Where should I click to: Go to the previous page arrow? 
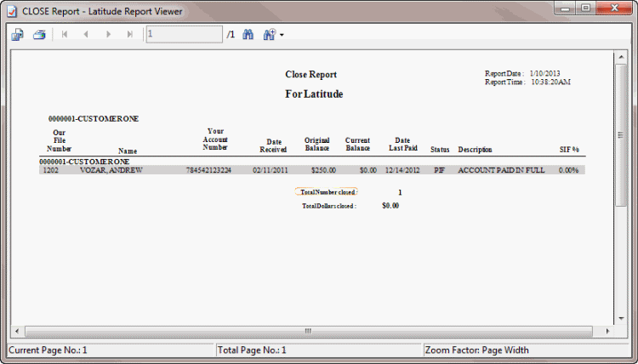(86, 35)
